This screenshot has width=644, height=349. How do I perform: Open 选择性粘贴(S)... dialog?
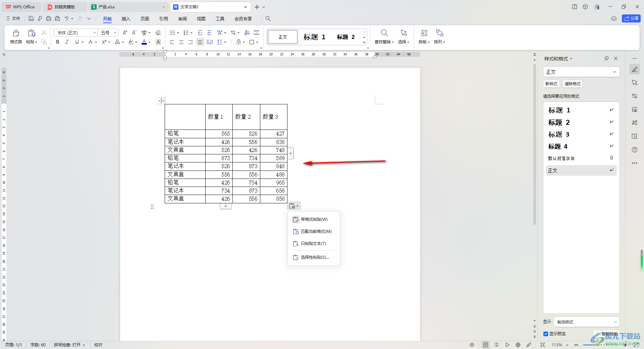pyautogui.click(x=314, y=257)
